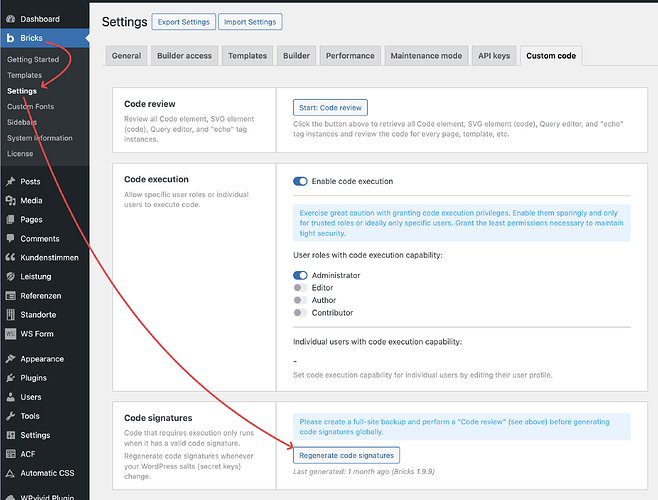Click the Leistung icon
Screen dimensions: 658x500
pos(10,276)
